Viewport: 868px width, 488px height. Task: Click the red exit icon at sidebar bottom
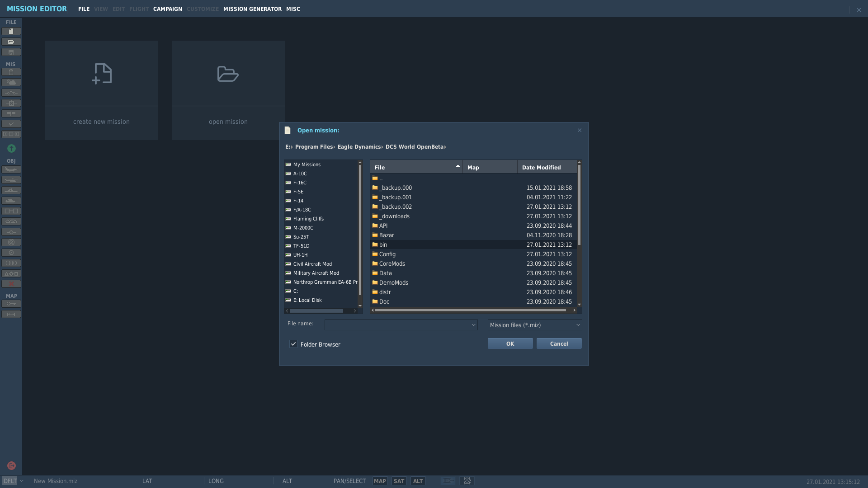pos(11,465)
